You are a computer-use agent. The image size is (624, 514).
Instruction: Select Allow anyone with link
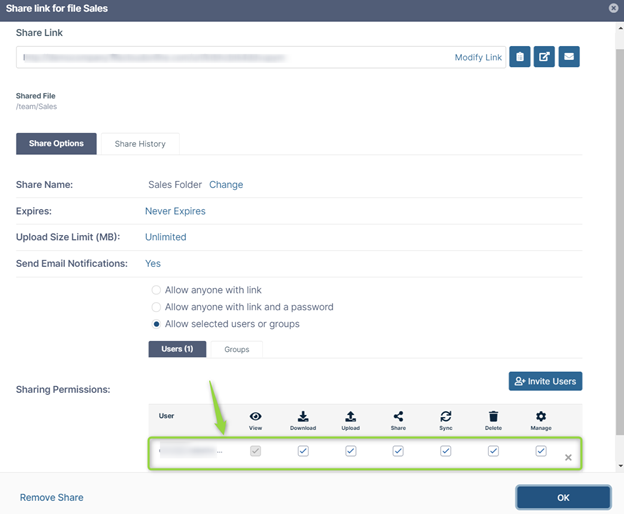coord(156,290)
